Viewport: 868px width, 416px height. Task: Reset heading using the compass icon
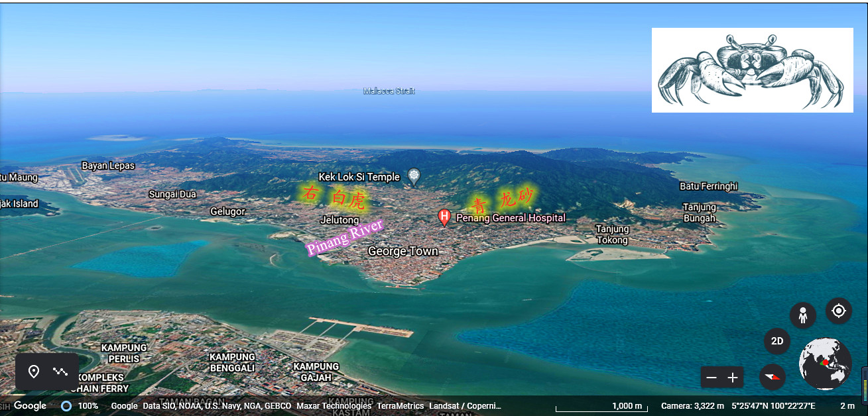pos(772,377)
